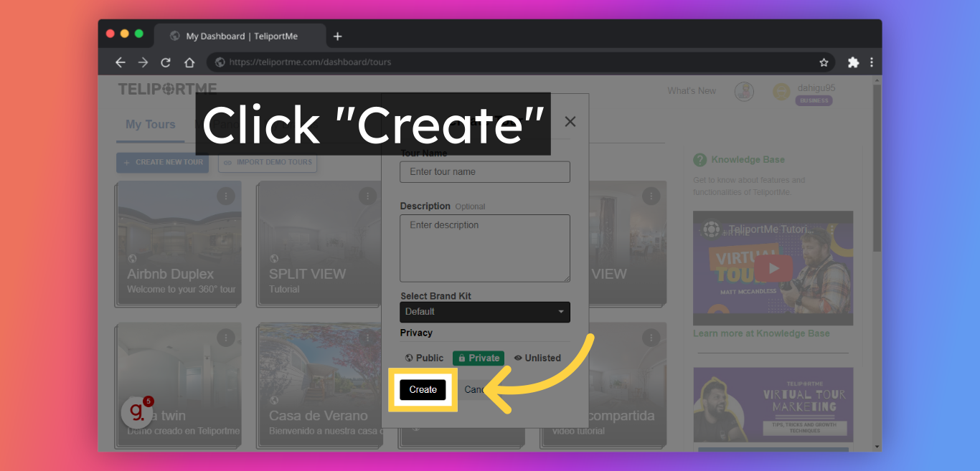Open three-dot menu on top-right VIEW card
The width and height of the screenshot is (980, 471).
pos(651,196)
